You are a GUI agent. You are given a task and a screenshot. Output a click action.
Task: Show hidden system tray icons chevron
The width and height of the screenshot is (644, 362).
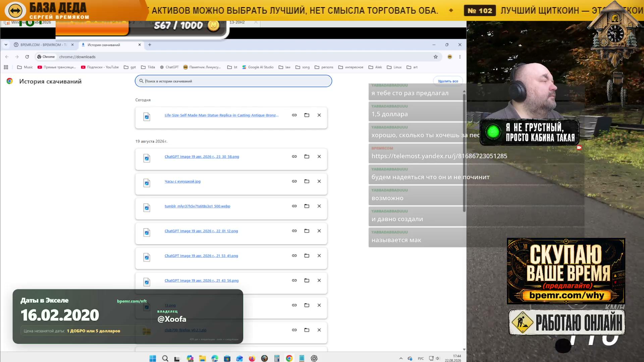(x=401, y=358)
